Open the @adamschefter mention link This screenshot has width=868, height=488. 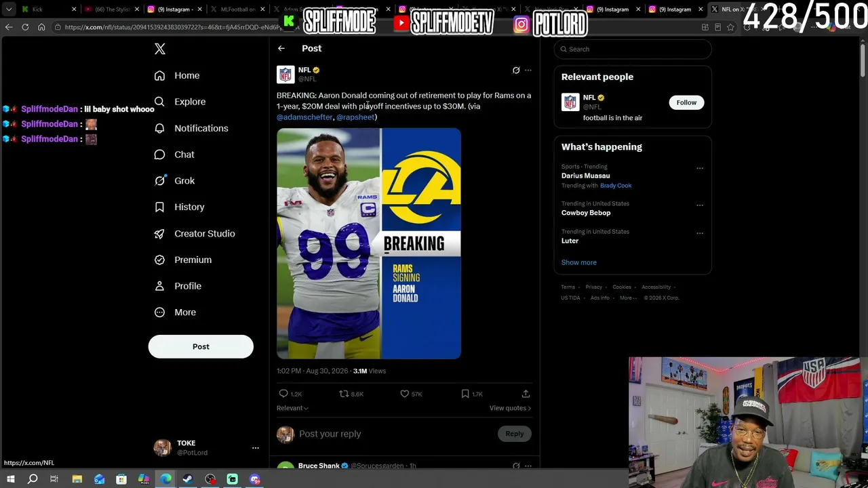tap(304, 117)
